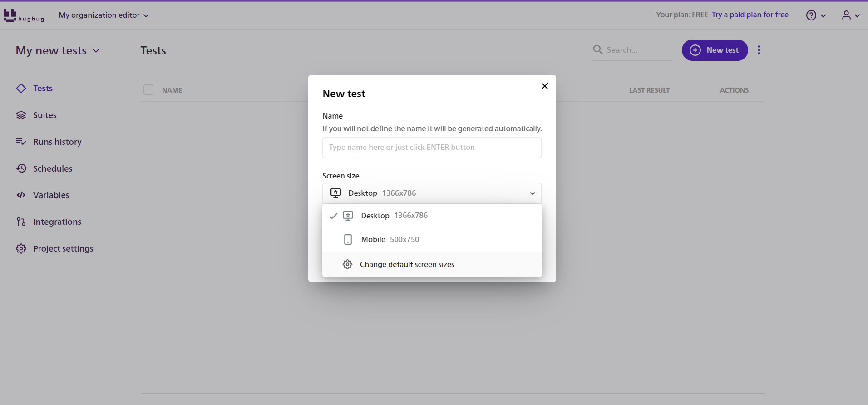Click the BugBug logo
Screen dimensions: 868x405
(x=24, y=15)
